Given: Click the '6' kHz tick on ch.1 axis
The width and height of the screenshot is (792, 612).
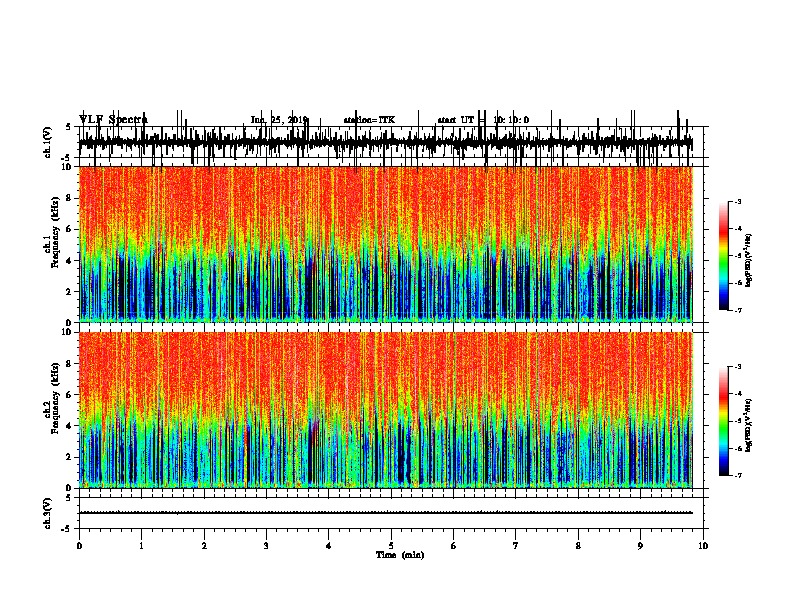Looking at the screenshot, I should point(69,229).
